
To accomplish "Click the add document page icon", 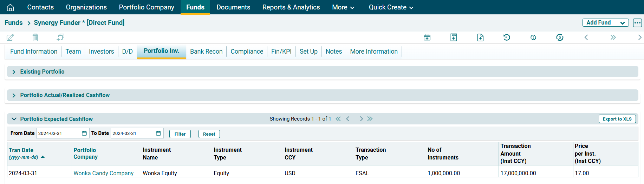I will click(x=480, y=38).
